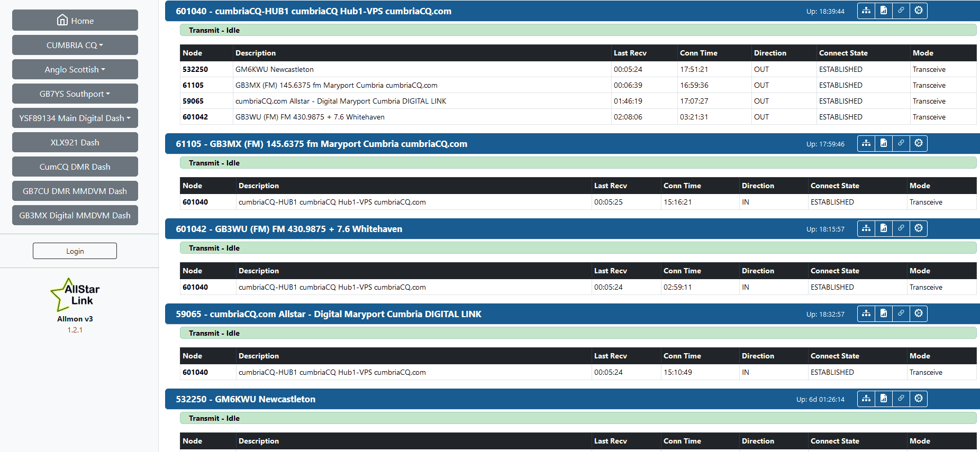Open YSF89134 Main Digital Dash dropdown

[x=75, y=118]
